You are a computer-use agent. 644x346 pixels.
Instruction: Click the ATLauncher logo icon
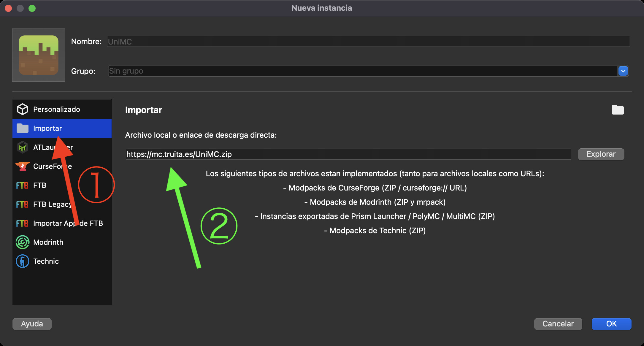(x=23, y=147)
